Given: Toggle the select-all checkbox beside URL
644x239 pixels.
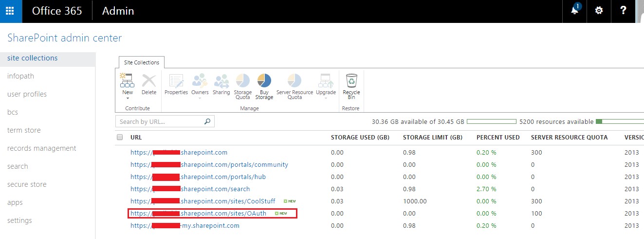Looking at the screenshot, I should tap(120, 138).
